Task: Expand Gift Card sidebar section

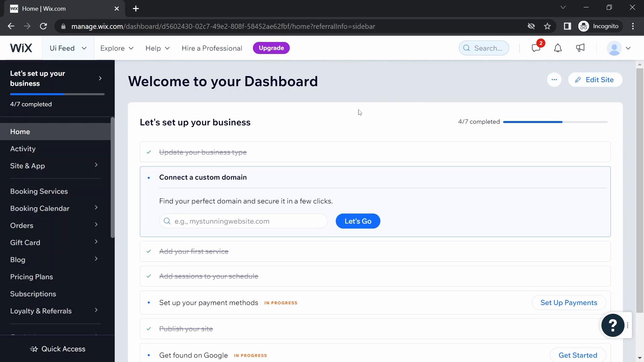Action: 96,242
